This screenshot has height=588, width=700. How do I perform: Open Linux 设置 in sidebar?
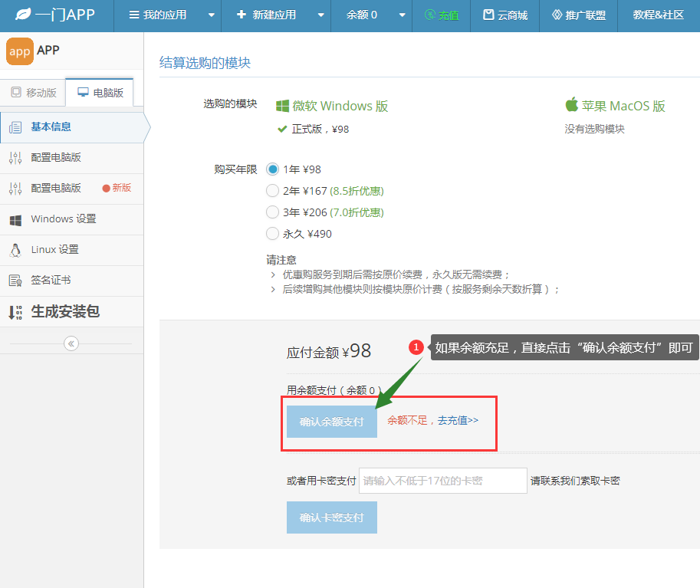point(72,250)
